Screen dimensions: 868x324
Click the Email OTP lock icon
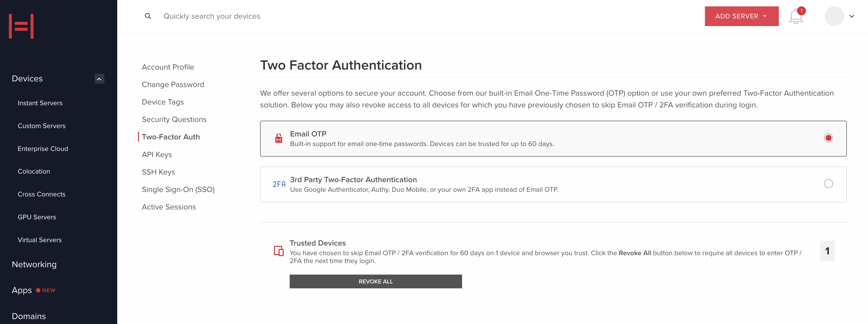pos(279,138)
